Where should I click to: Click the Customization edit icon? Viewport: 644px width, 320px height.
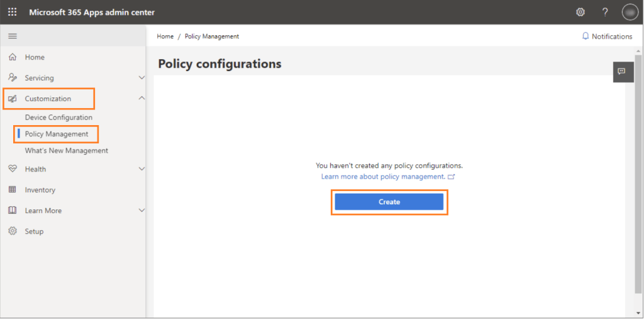(13, 99)
